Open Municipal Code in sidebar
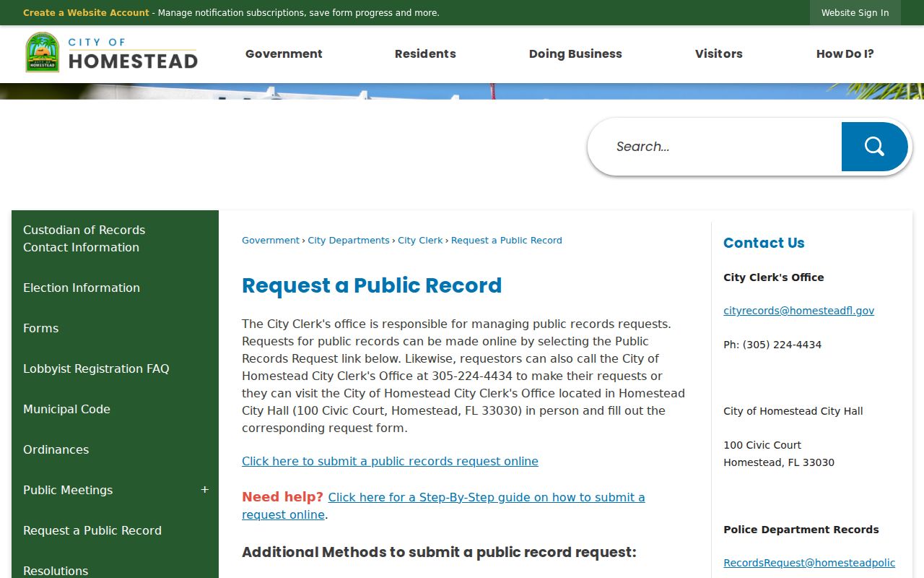 115,409
